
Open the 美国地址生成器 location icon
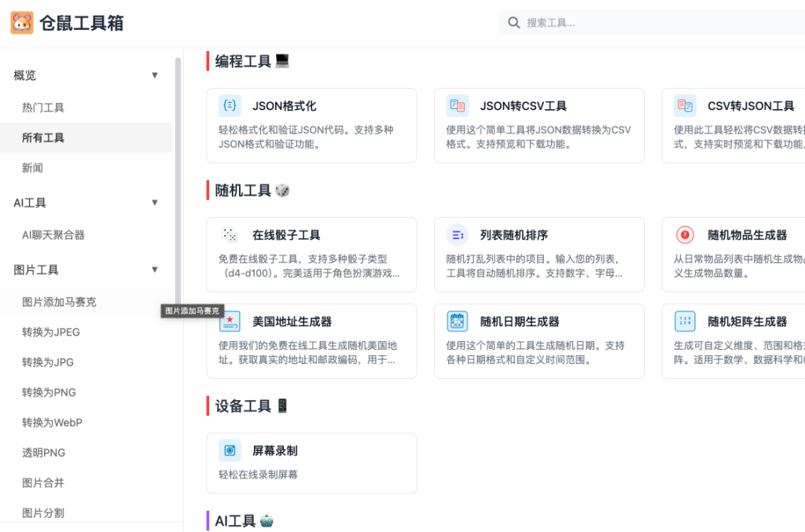(x=230, y=321)
